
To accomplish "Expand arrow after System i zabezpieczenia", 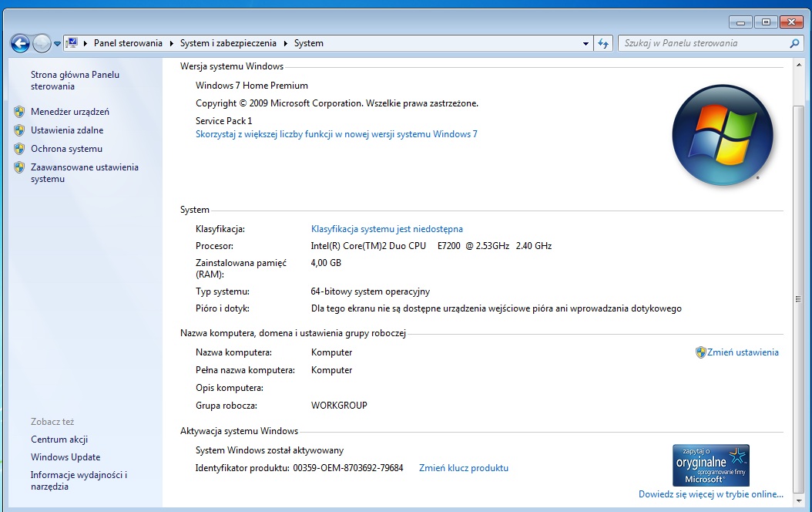I will 285,43.
